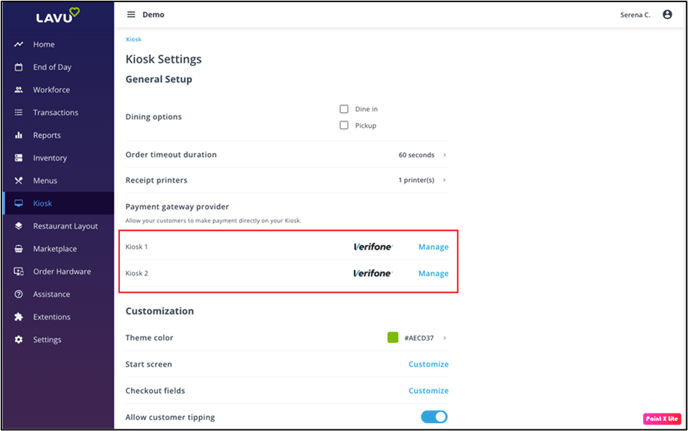Expand the Order timeout duration chevron

coord(444,155)
